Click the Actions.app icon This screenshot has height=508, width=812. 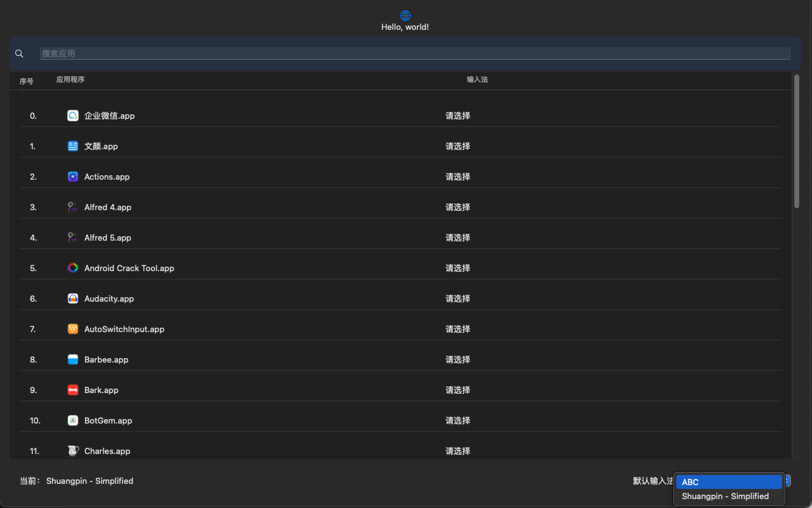[73, 177]
